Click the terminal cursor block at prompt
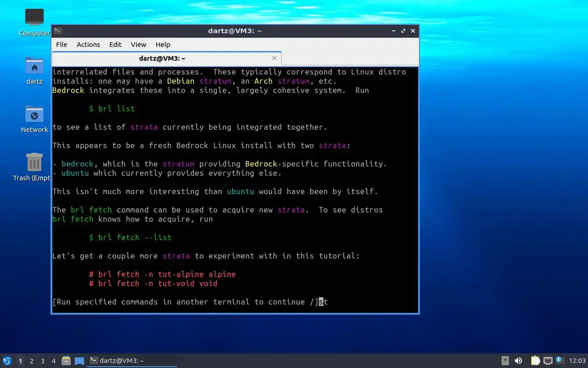 tap(321, 302)
